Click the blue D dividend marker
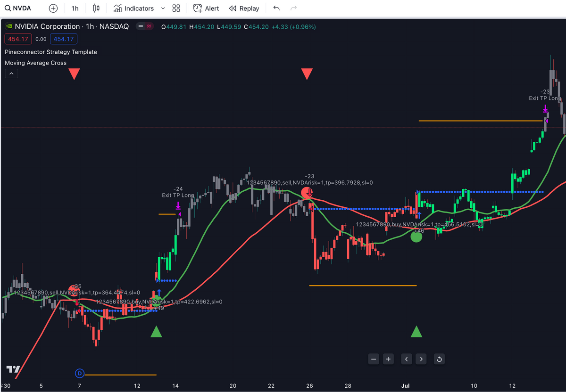The height and width of the screenshot is (392, 566). coord(79,374)
